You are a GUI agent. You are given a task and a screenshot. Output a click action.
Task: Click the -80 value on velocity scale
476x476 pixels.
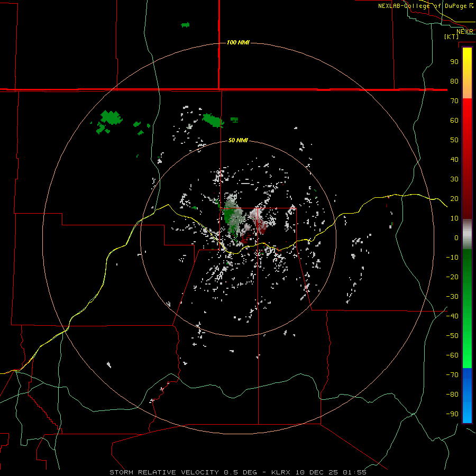pos(452,395)
